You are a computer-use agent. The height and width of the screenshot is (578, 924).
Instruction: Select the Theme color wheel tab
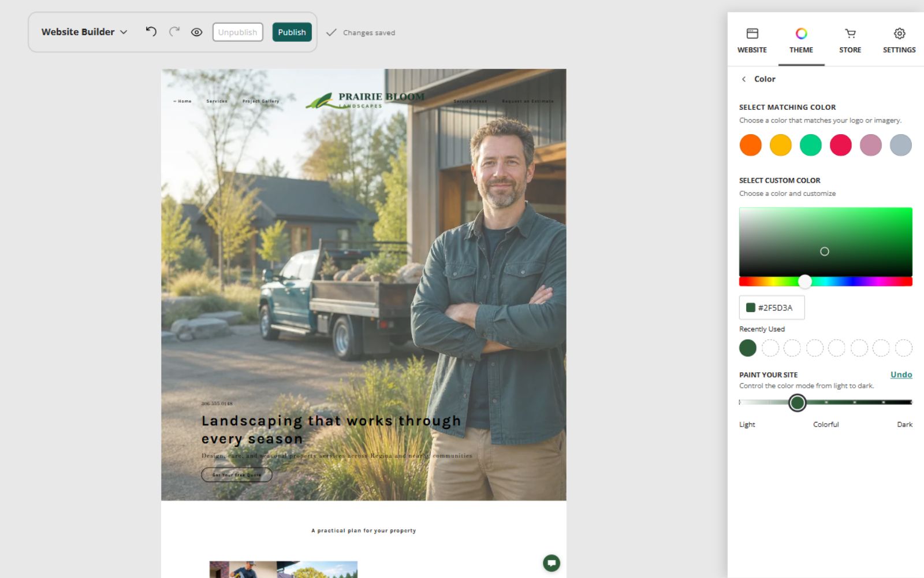click(801, 34)
